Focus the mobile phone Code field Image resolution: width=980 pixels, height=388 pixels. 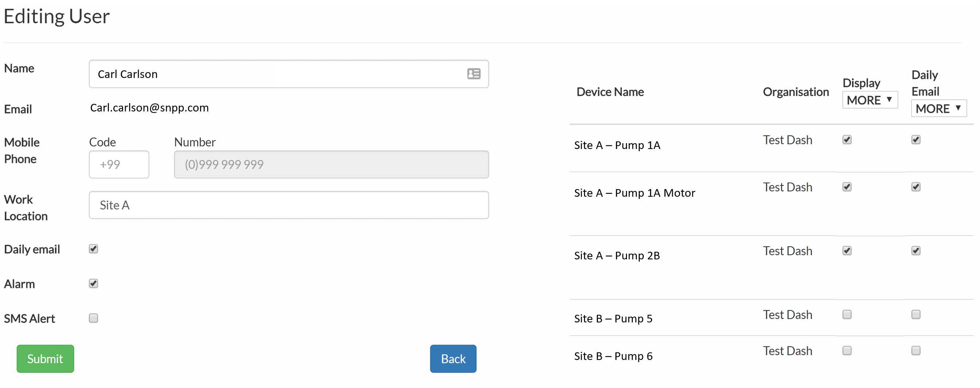[119, 164]
